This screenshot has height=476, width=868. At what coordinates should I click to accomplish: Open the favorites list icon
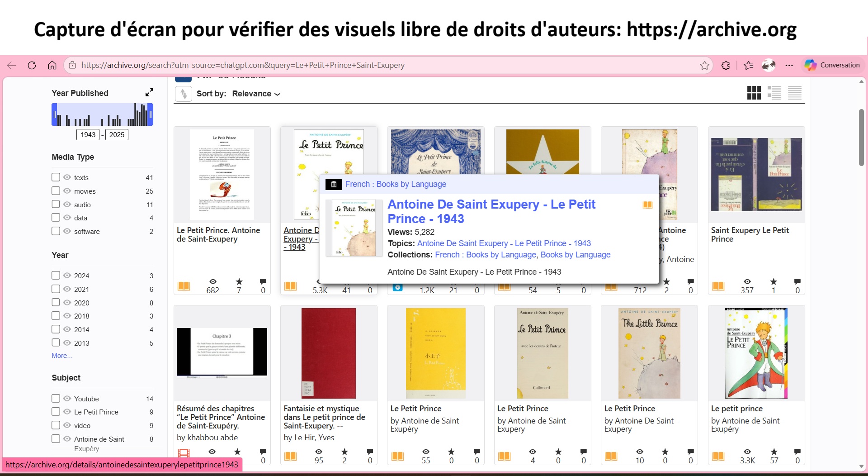coord(748,65)
